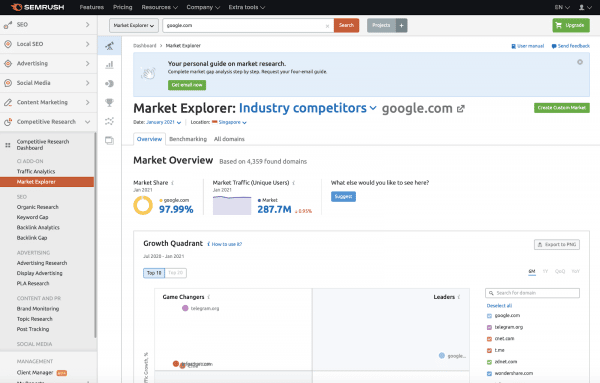
Task: Click the Competitive Research Dashboard grid icon
Action: (x=8, y=145)
